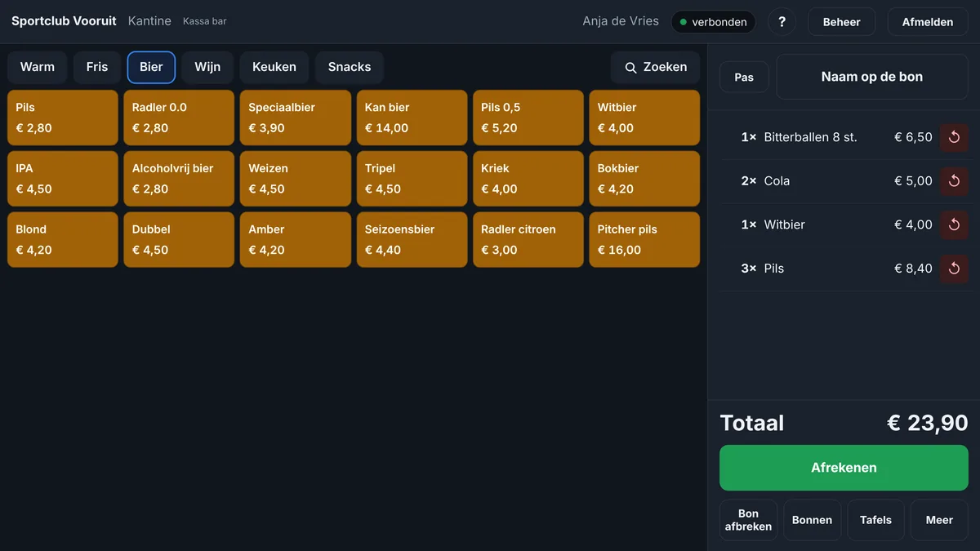Open the Tafels overview
The image size is (980, 551).
[875, 520]
